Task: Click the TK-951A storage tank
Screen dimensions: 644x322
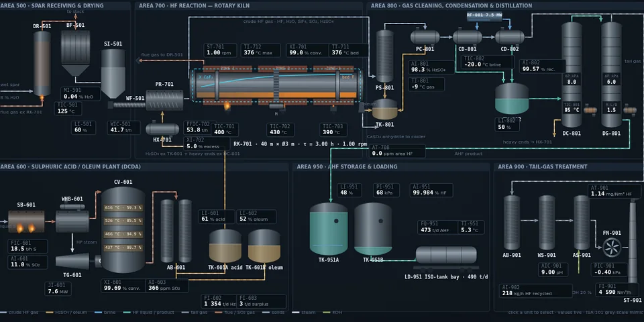Action: 329,229
